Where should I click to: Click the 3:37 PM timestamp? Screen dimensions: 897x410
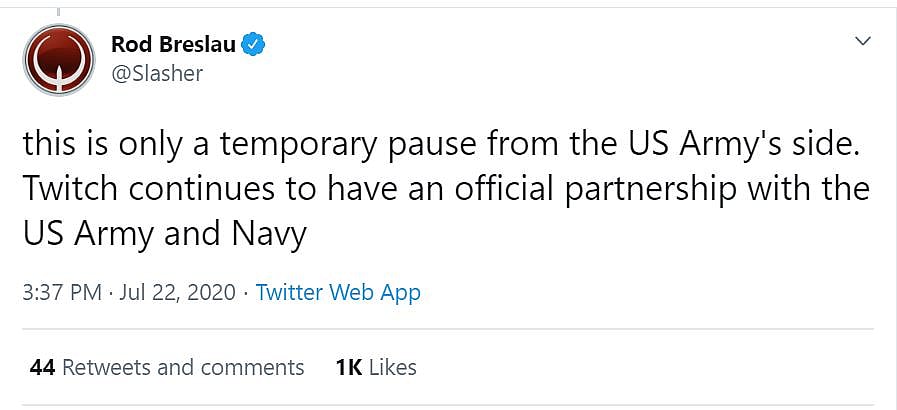click(62, 293)
